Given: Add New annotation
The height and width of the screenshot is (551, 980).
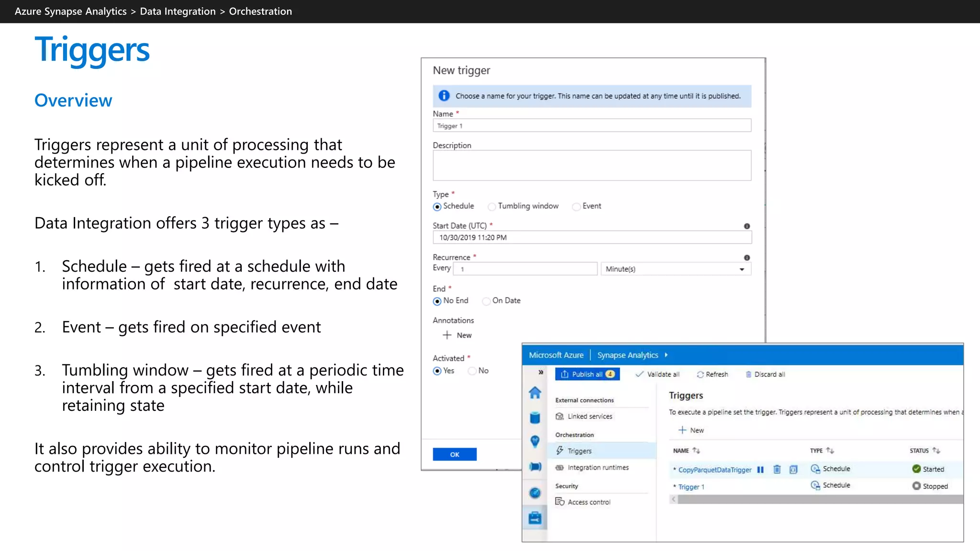Looking at the screenshot, I should pyautogui.click(x=457, y=335).
